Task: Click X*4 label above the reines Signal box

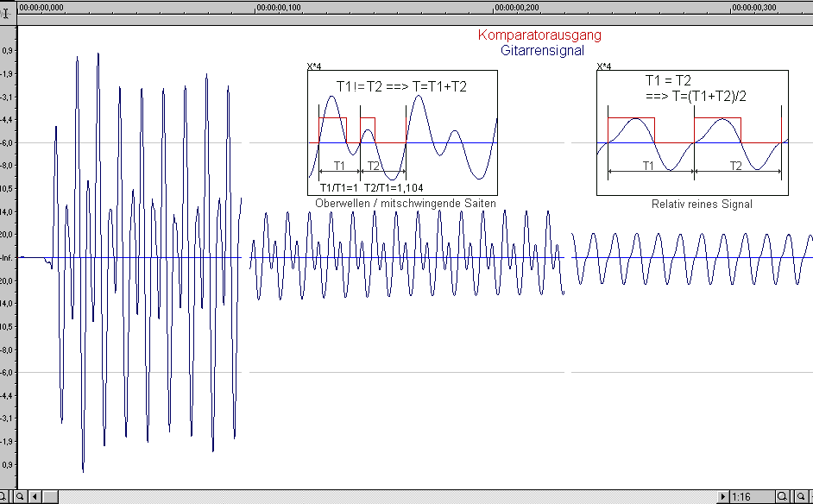Action: pos(603,66)
